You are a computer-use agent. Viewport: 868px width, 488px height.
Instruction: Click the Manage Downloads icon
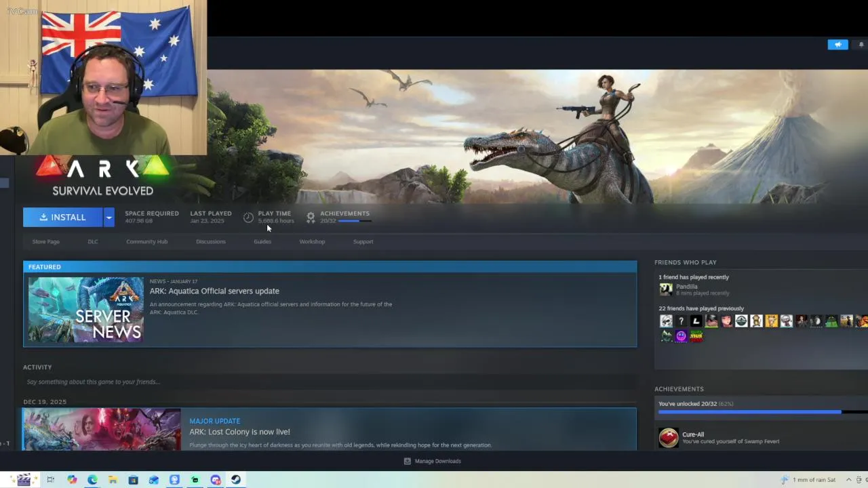pos(407,461)
